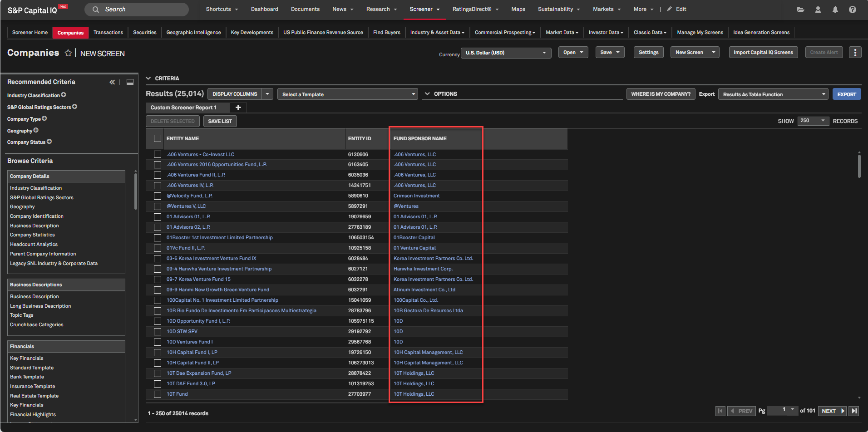Screen dimensions: 868x432
Task: Click the Browse Criteria panel scrollbar
Action: 135,191
